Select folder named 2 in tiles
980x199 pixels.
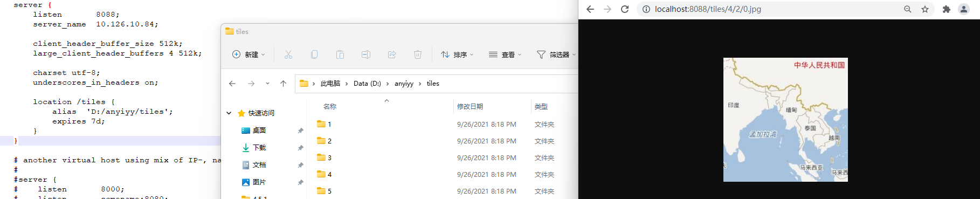(325, 141)
